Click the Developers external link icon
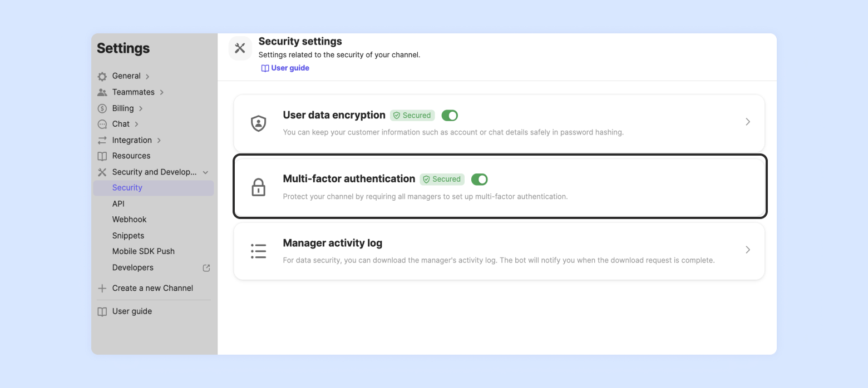Image resolution: width=868 pixels, height=388 pixels. pos(206,268)
